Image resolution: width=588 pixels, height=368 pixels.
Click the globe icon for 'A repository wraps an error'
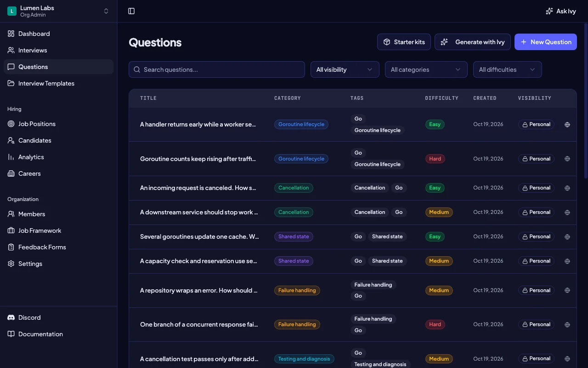567,290
